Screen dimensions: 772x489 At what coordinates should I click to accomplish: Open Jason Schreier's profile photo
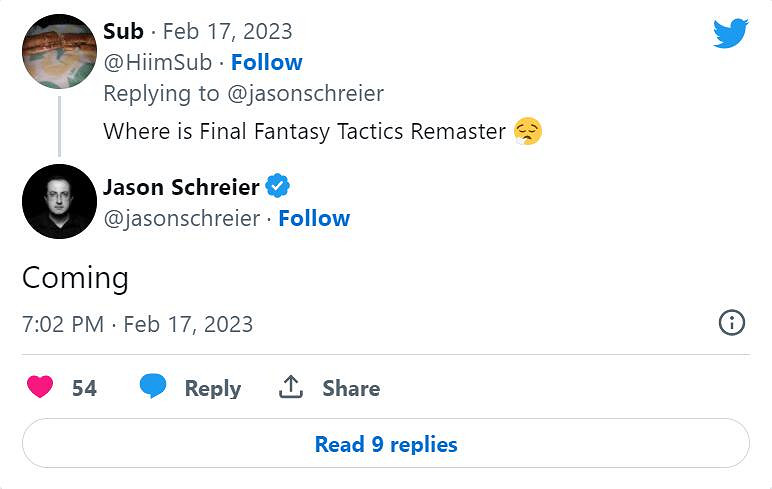coord(59,201)
